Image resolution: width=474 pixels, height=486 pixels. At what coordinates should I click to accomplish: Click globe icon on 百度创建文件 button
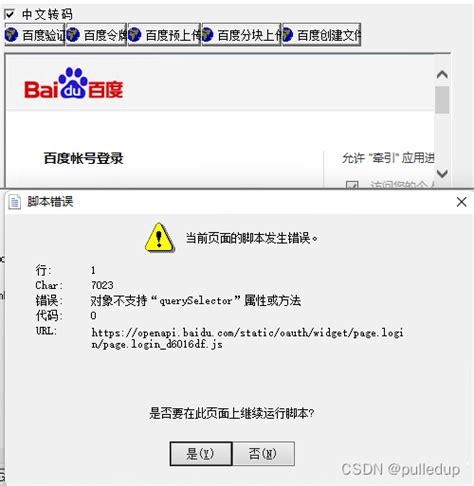[x=287, y=35]
